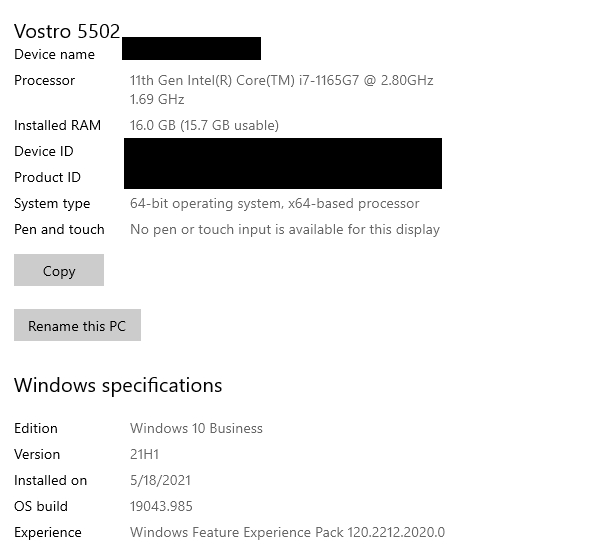Select the Device name label

pyautogui.click(x=54, y=54)
